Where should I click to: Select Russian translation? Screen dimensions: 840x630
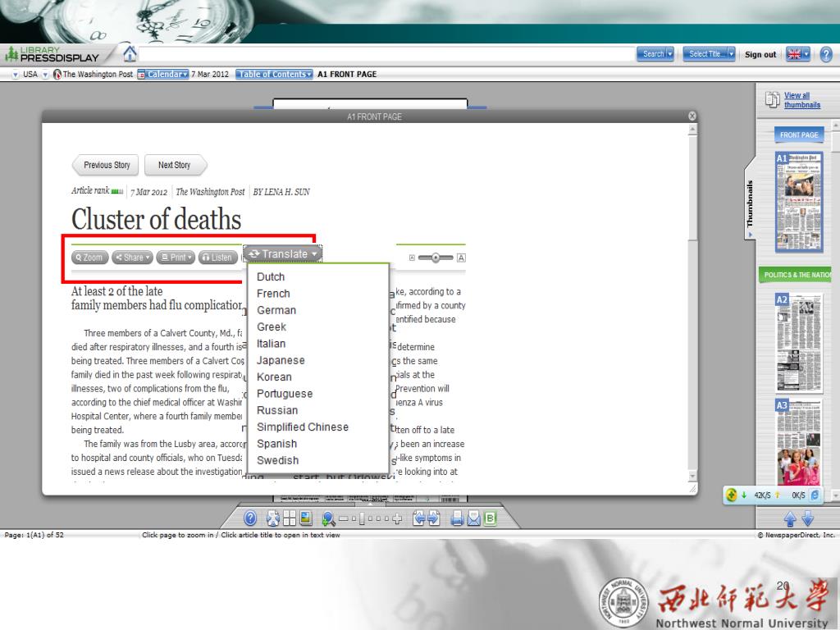click(277, 410)
